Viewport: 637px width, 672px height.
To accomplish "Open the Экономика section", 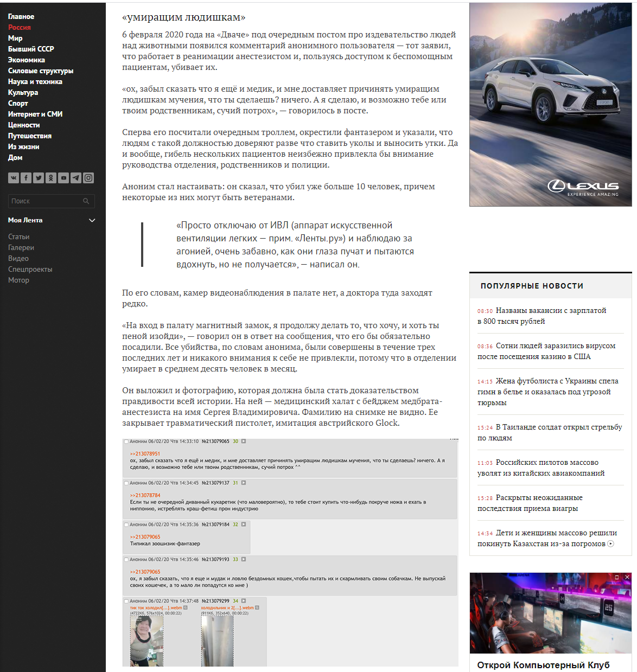I will [27, 60].
